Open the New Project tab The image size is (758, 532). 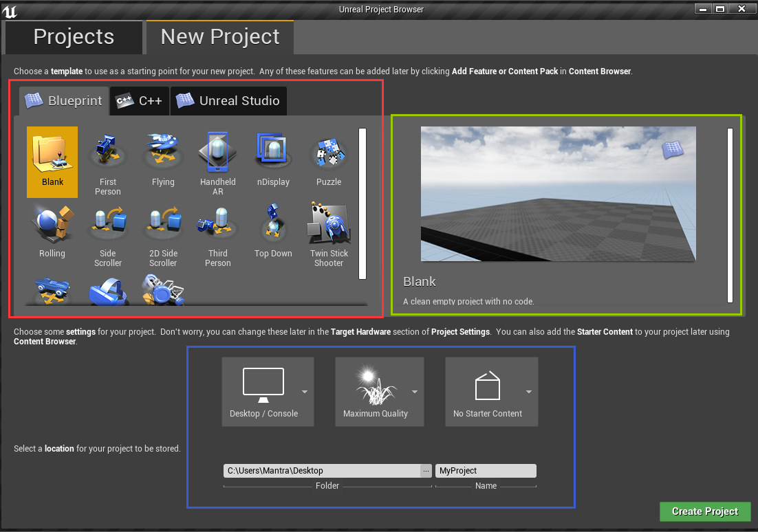point(220,37)
